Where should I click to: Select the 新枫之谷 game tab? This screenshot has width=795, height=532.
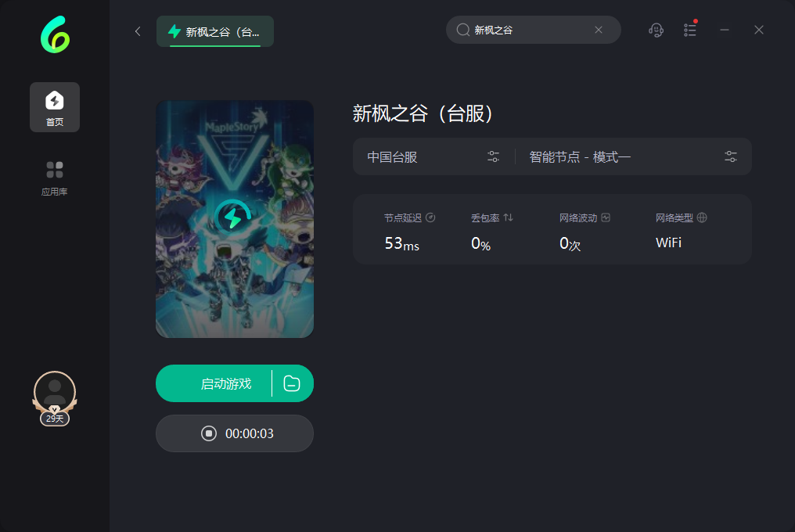[x=215, y=31]
